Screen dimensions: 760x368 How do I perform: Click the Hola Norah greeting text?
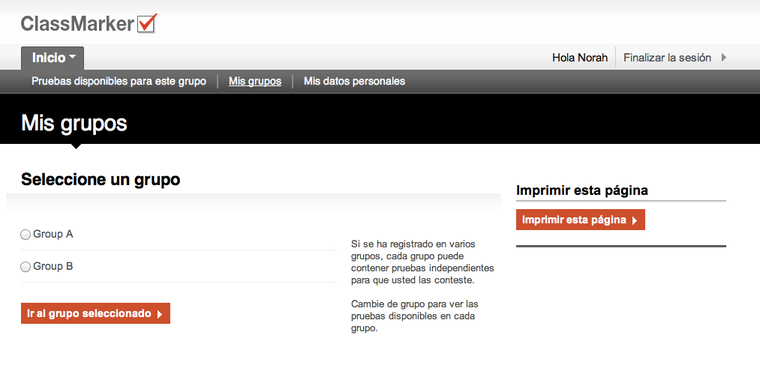click(x=580, y=58)
